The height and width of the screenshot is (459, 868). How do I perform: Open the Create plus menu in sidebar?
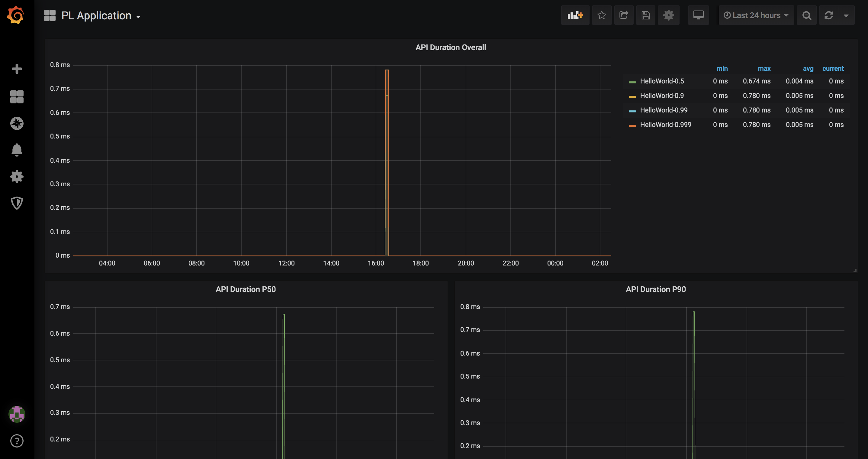coord(17,69)
